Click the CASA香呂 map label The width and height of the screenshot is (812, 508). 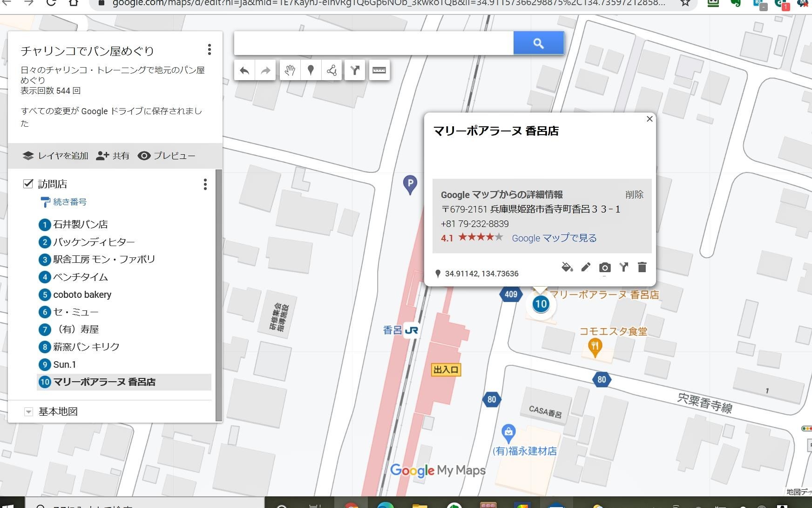pos(545,412)
